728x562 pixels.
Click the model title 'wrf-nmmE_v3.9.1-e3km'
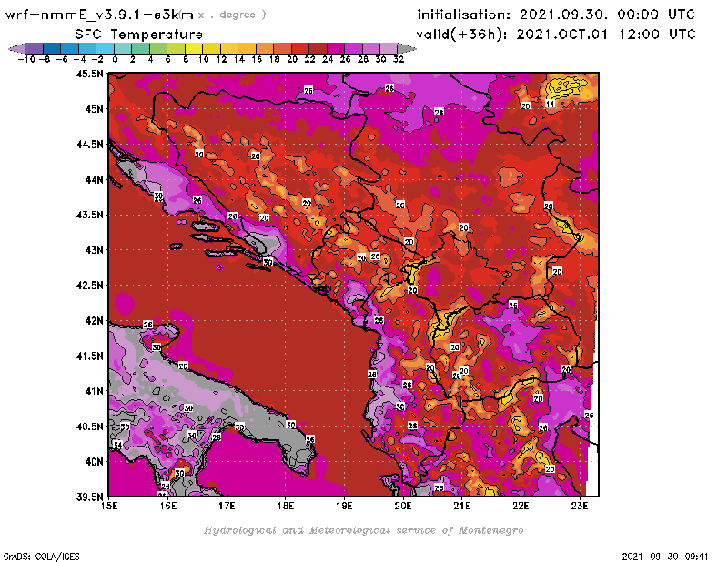[99, 15]
